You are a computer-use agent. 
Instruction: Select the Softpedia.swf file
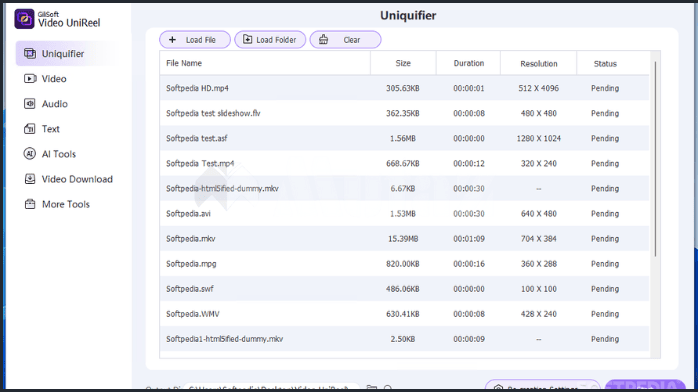coord(404,289)
